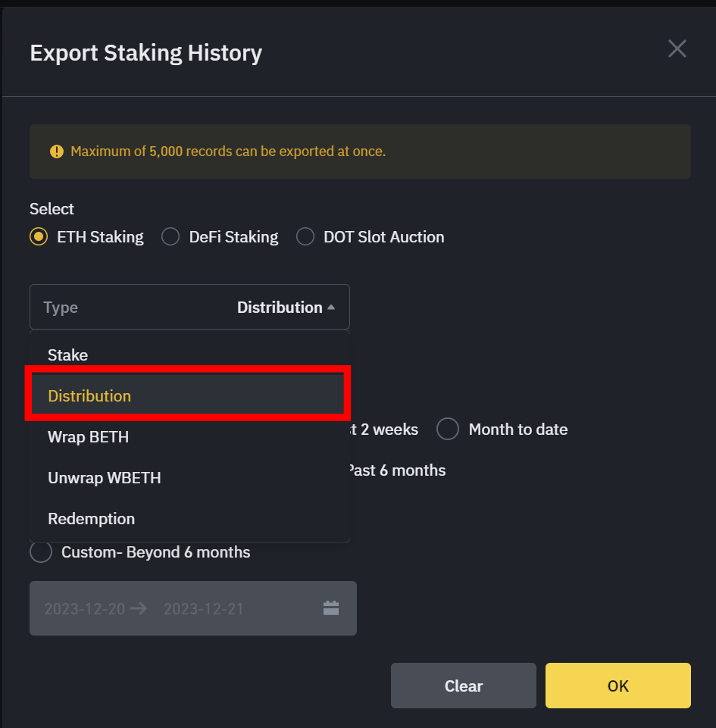Choose Stake from the type list

point(68,355)
